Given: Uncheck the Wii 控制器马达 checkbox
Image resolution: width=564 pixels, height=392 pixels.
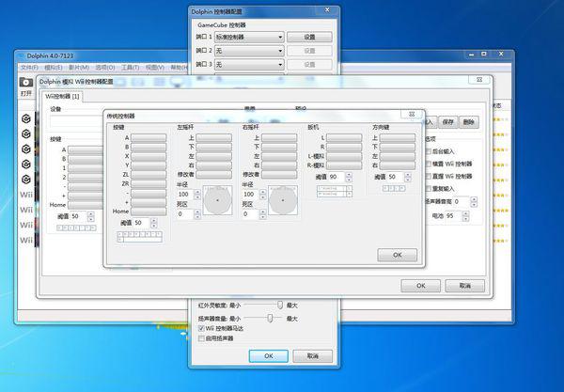Looking at the screenshot, I should tap(201, 328).
